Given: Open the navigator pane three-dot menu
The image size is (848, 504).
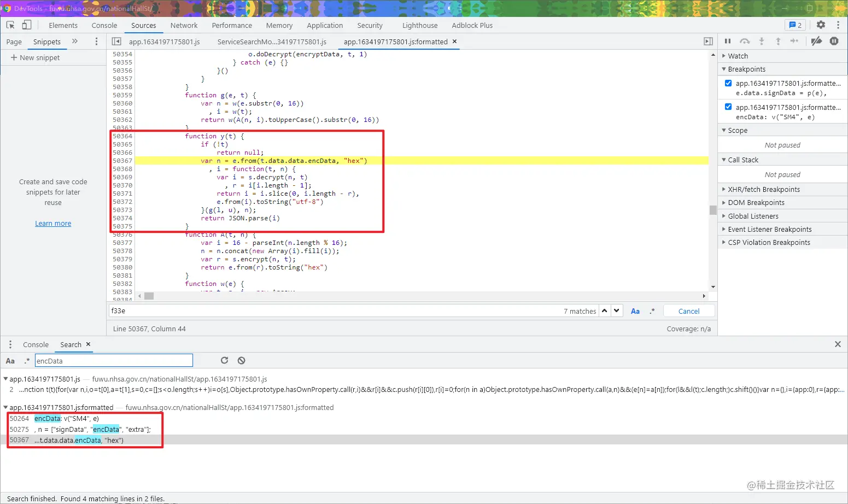Looking at the screenshot, I should (x=97, y=42).
